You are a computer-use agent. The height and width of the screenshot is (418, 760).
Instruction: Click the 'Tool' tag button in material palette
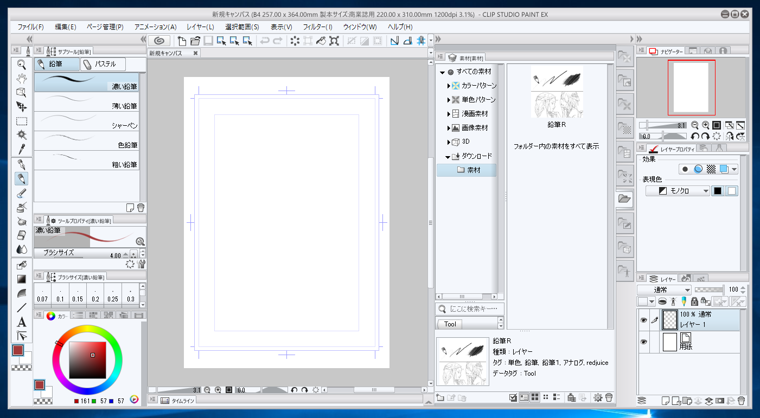[450, 324]
